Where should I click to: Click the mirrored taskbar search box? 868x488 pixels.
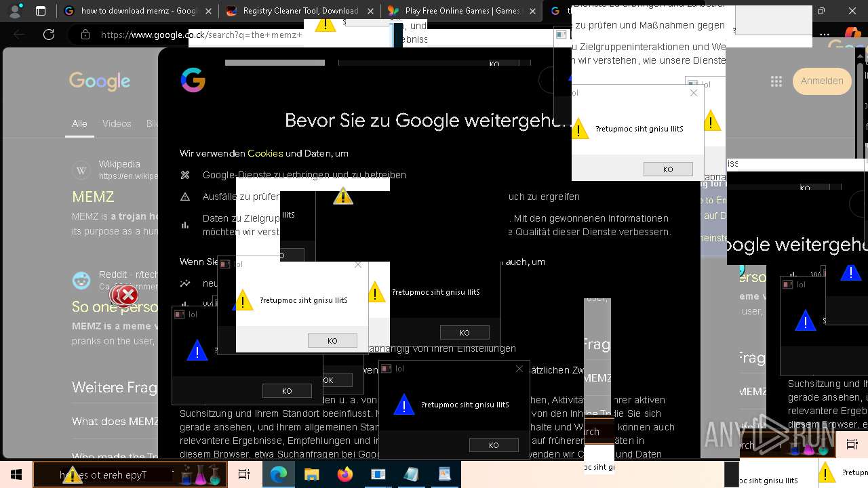(130, 474)
